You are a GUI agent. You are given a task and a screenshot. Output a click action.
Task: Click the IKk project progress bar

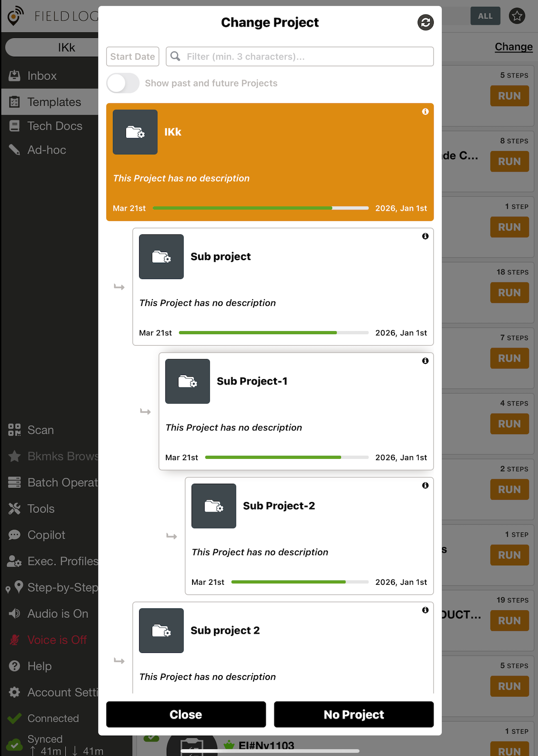click(x=261, y=208)
